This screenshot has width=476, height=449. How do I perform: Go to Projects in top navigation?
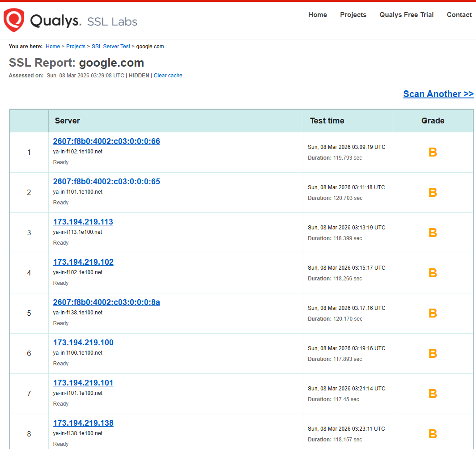pyautogui.click(x=353, y=15)
